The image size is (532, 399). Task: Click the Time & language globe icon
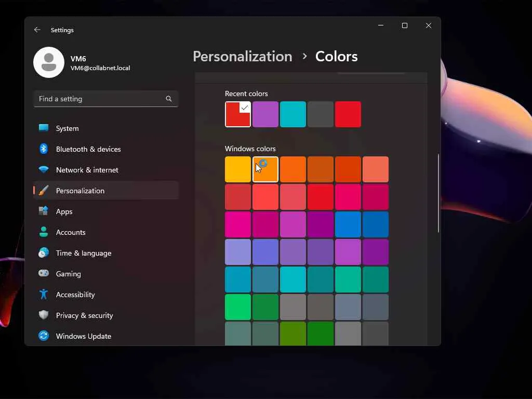(x=44, y=253)
